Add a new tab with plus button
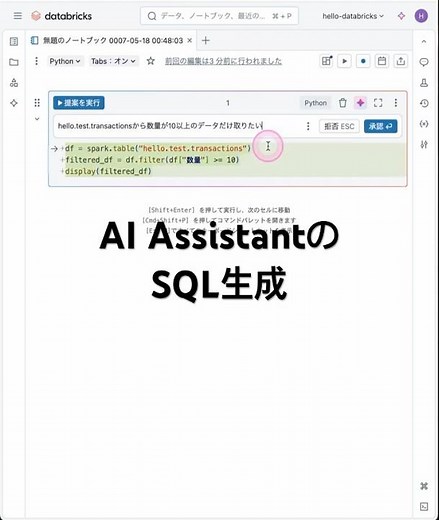Viewport: 439px width, 520px height. click(x=206, y=41)
